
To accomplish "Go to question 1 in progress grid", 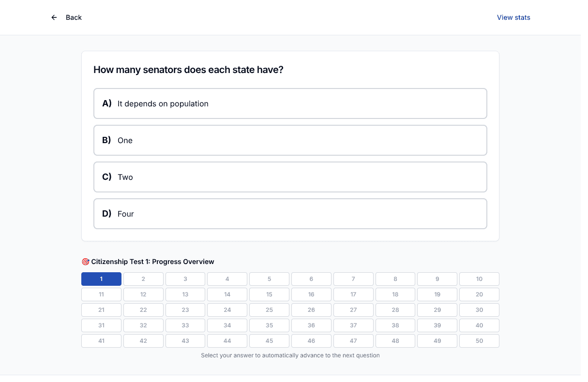I will [x=101, y=279].
